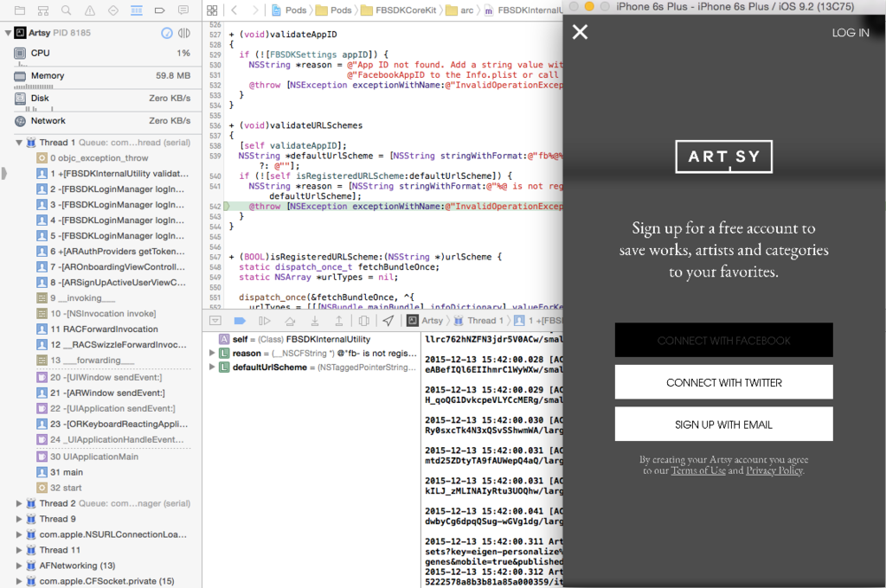
Task: Select frame 1 FBSDKInternalUtility validate
Action: pyautogui.click(x=113, y=174)
